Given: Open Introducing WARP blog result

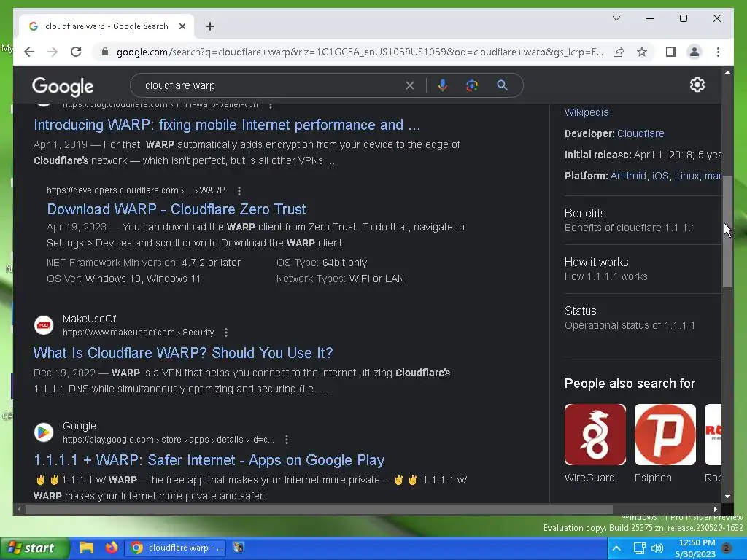Looking at the screenshot, I should [x=227, y=125].
